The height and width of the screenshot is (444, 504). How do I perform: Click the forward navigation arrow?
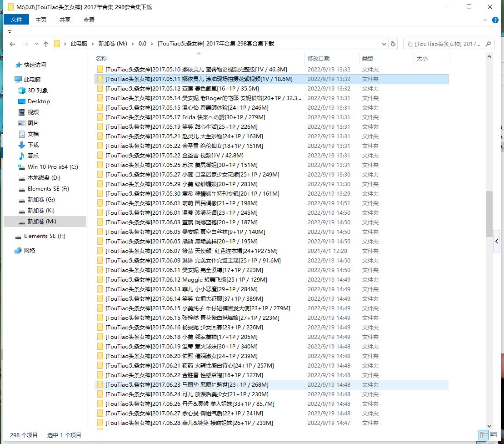point(26,44)
